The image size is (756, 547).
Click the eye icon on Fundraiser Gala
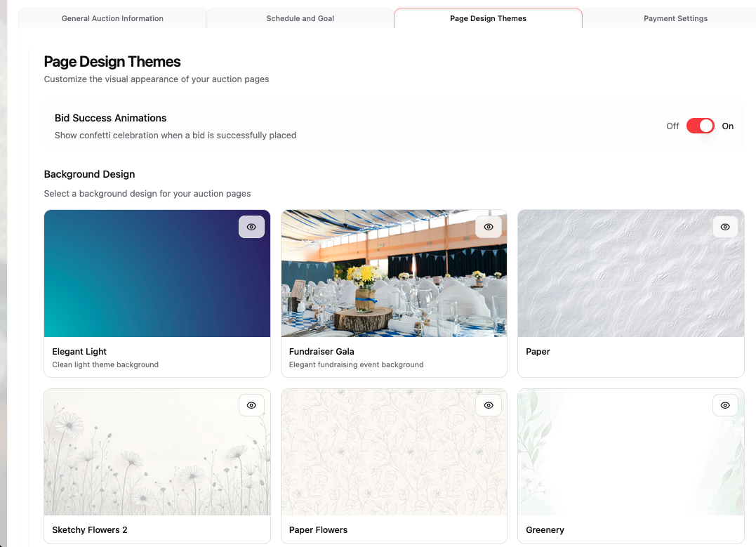489,227
